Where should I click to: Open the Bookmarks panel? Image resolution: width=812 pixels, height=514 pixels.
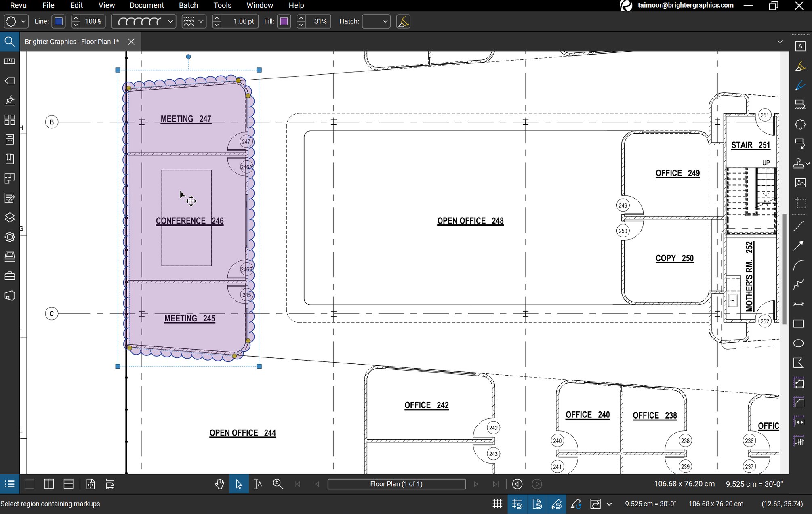pyautogui.click(x=10, y=159)
